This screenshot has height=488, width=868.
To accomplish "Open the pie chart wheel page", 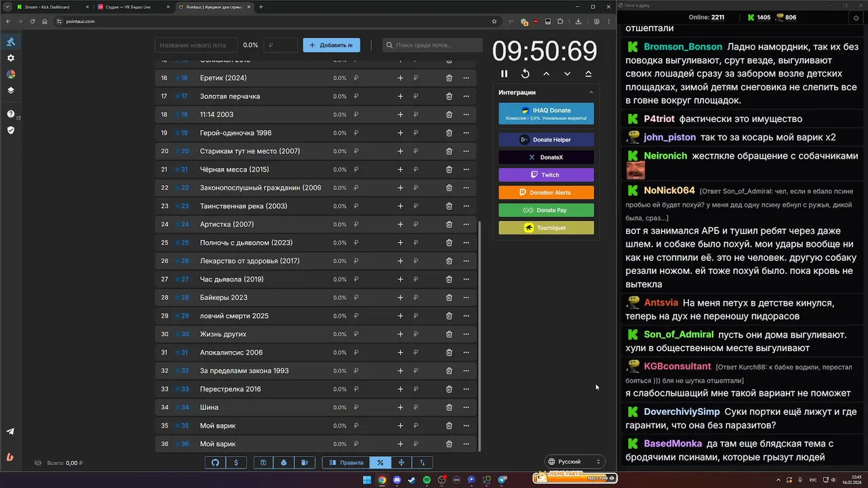I will (x=10, y=74).
